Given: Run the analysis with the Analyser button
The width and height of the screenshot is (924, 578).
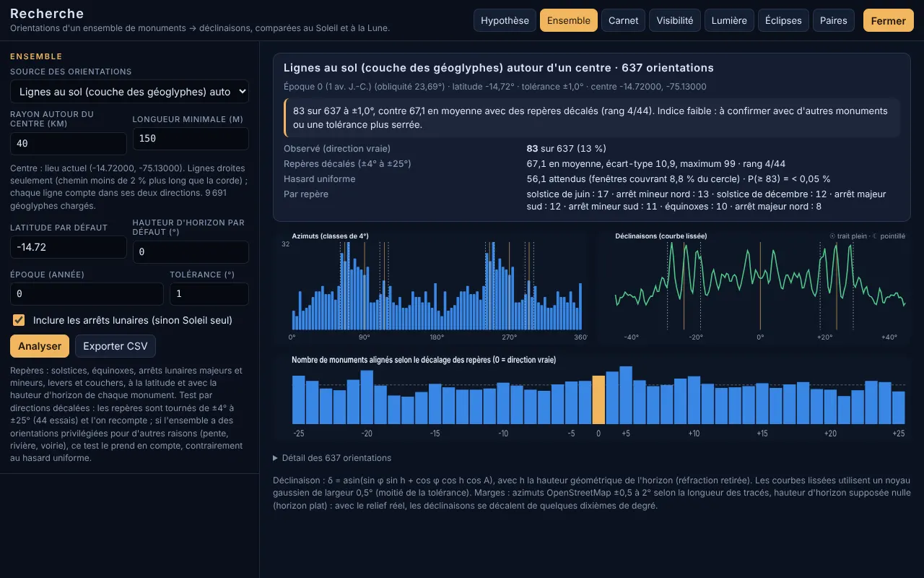Looking at the screenshot, I should click(x=40, y=346).
